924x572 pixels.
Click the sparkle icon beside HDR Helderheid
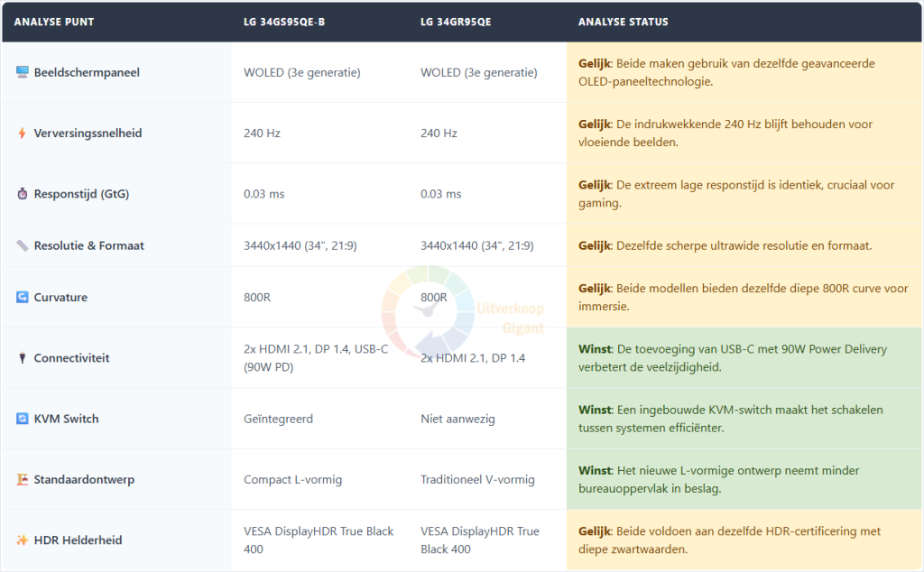click(x=23, y=540)
